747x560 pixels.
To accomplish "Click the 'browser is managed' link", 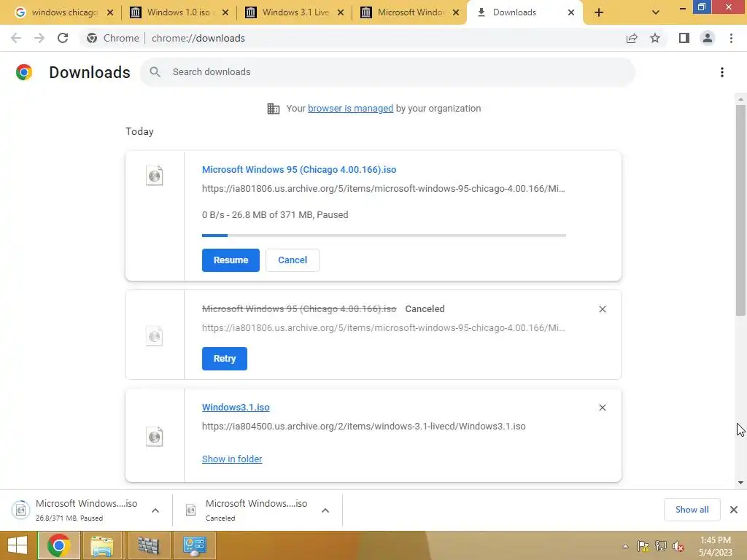I will [x=351, y=109].
